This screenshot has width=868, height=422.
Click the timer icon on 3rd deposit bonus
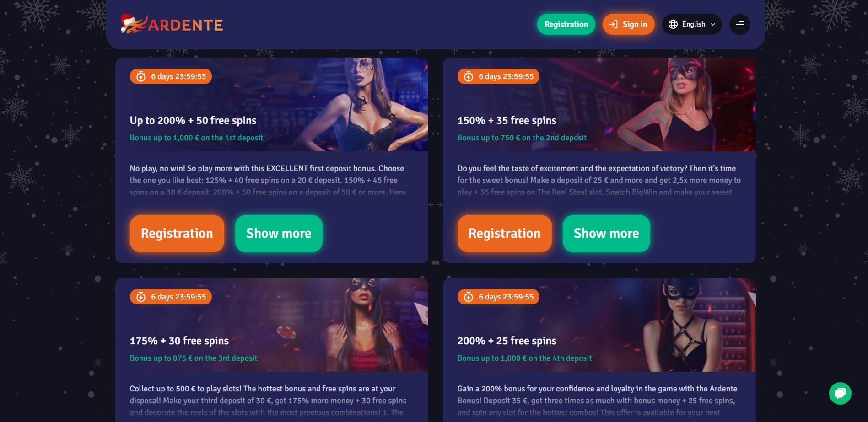tap(141, 297)
